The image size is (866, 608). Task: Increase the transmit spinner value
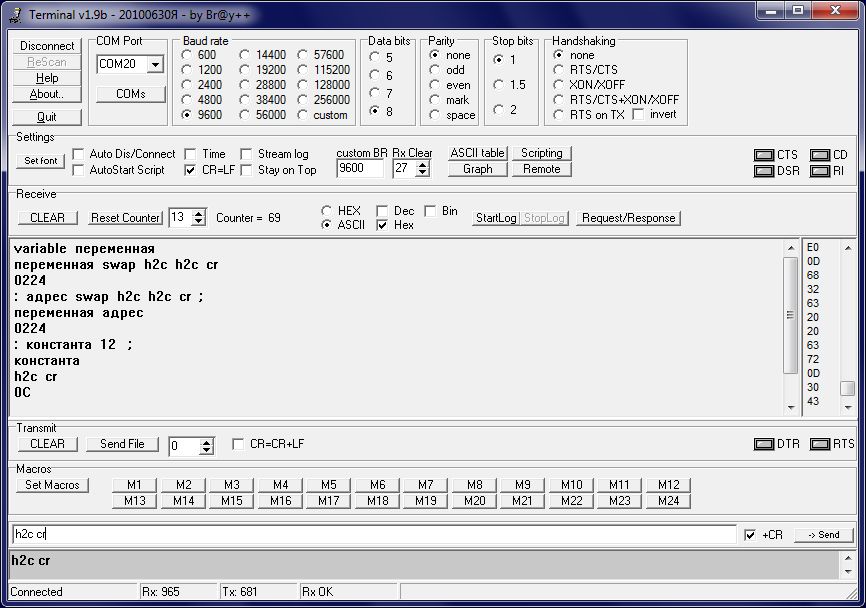pos(207,442)
